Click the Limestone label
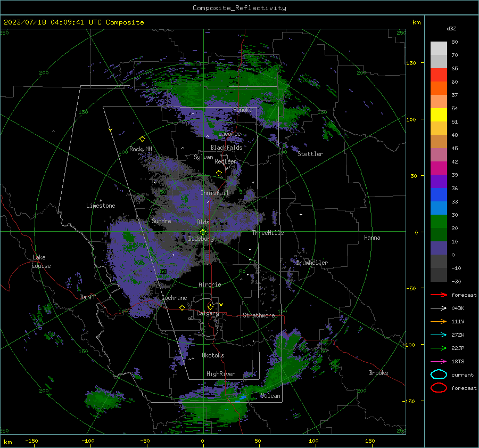This screenshot has width=479, height=448. 101,206
